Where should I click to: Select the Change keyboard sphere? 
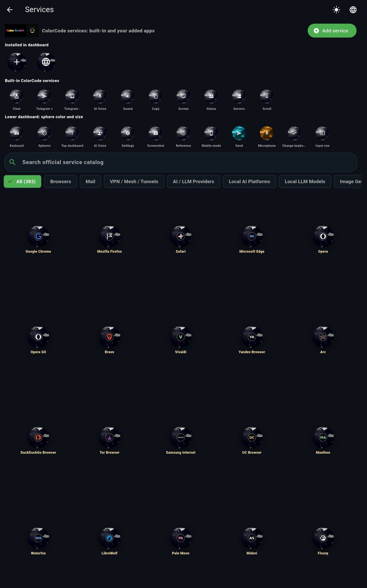(x=294, y=133)
